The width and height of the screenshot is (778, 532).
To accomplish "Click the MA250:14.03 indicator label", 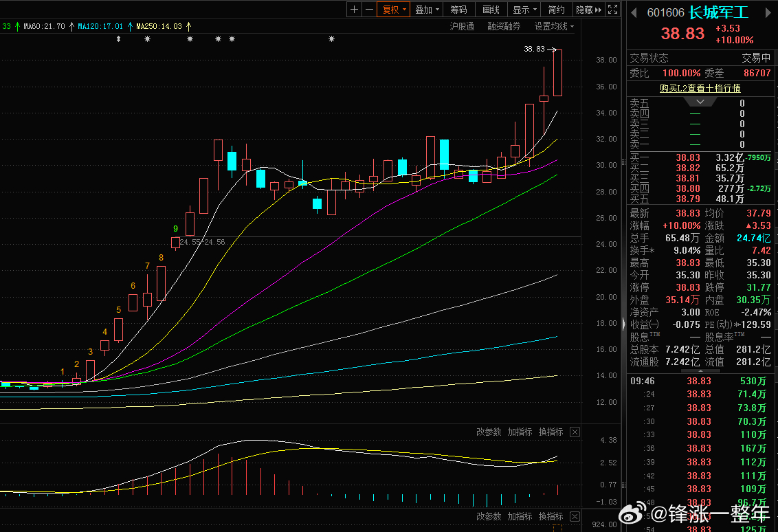I will point(159,26).
